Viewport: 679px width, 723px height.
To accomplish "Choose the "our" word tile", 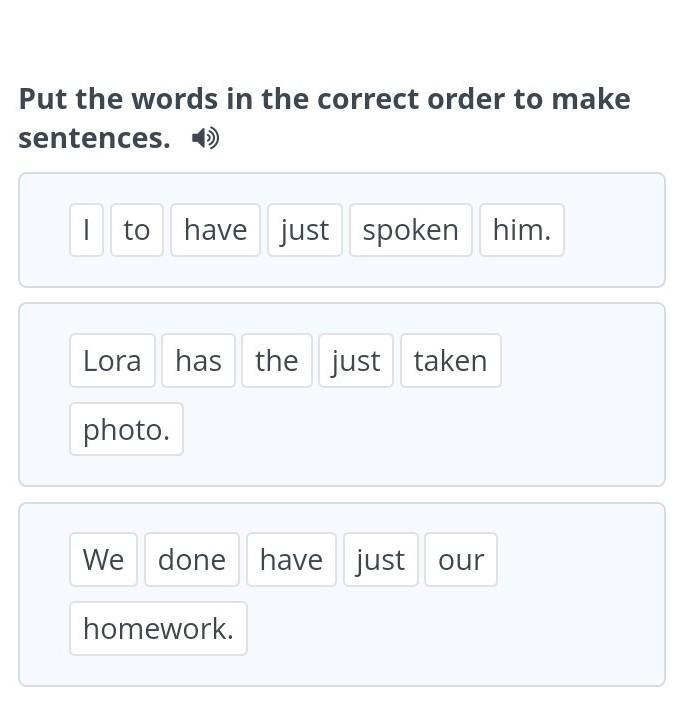I will pos(461,560).
